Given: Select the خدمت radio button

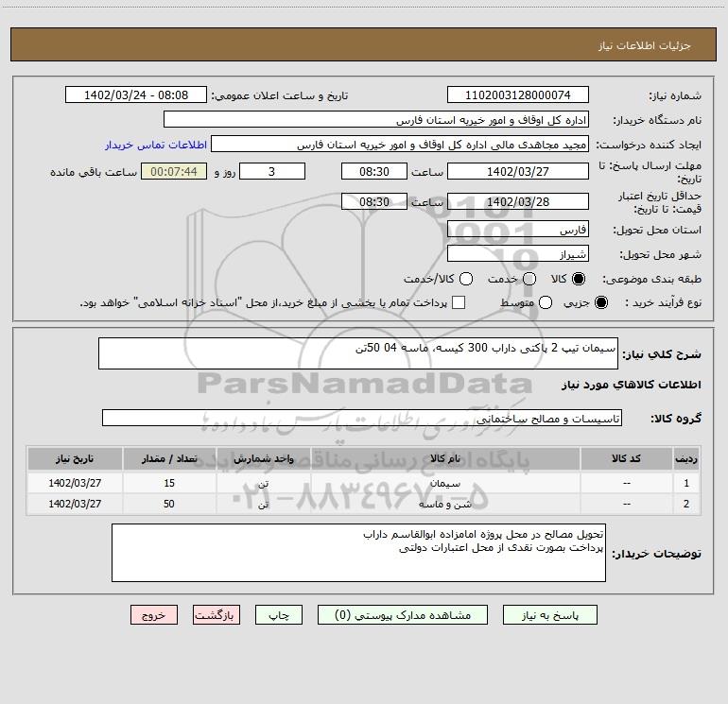Looking at the screenshot, I should (x=529, y=279).
